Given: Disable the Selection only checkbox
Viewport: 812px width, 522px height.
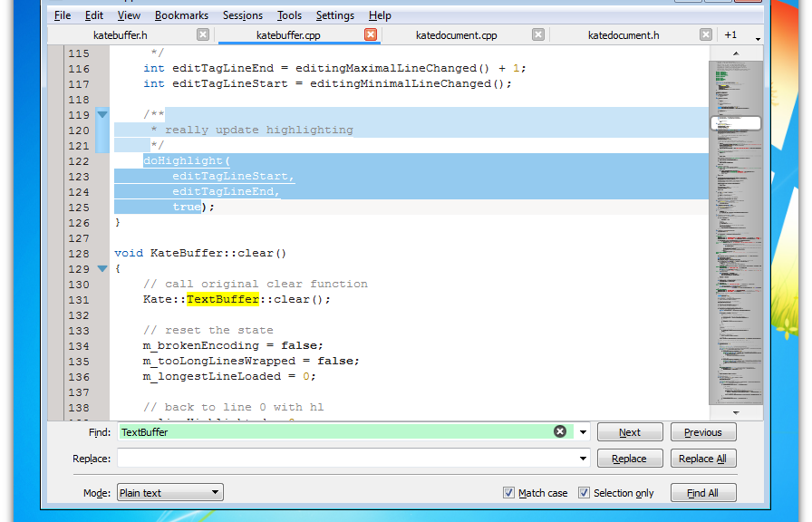Looking at the screenshot, I should click(584, 493).
